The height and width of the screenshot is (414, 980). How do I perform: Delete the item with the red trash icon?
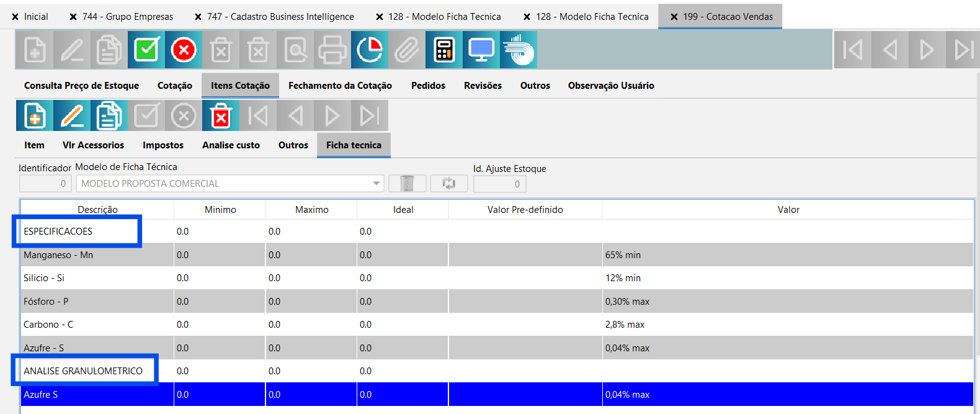click(221, 116)
